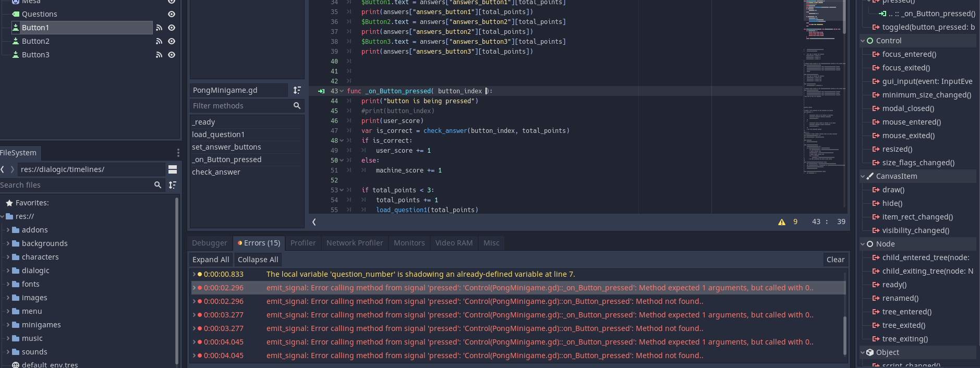Switch to Video RAM tab

click(454, 243)
